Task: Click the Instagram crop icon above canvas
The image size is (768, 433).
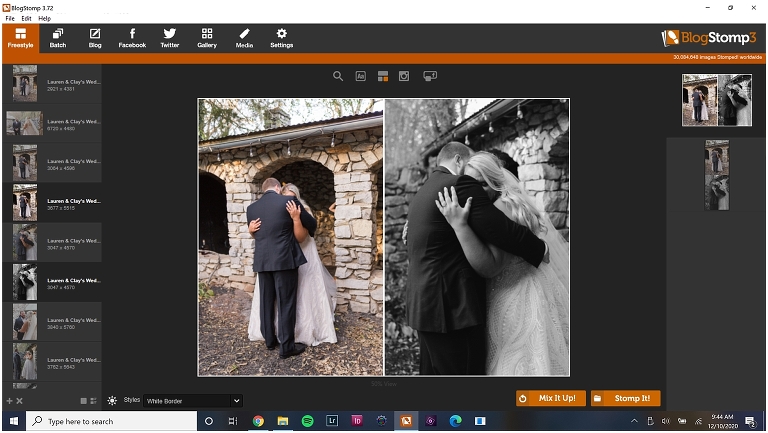Action: click(404, 76)
